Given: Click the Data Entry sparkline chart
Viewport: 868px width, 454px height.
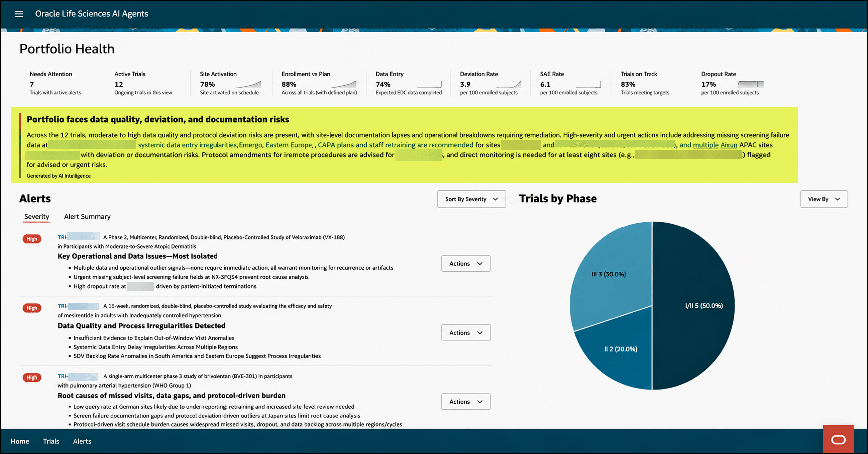Looking at the screenshot, I should [x=429, y=84].
